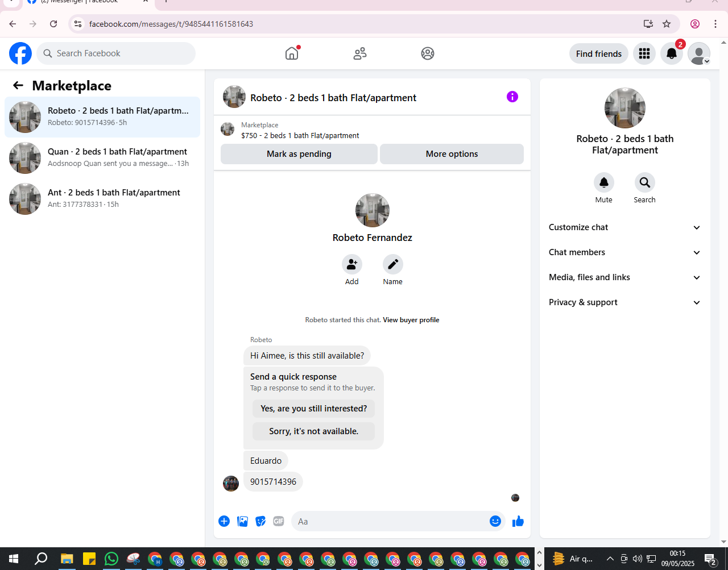The height and width of the screenshot is (570, 728).
Task: Click the $750 listing title under Marketplace
Action: [x=300, y=136]
